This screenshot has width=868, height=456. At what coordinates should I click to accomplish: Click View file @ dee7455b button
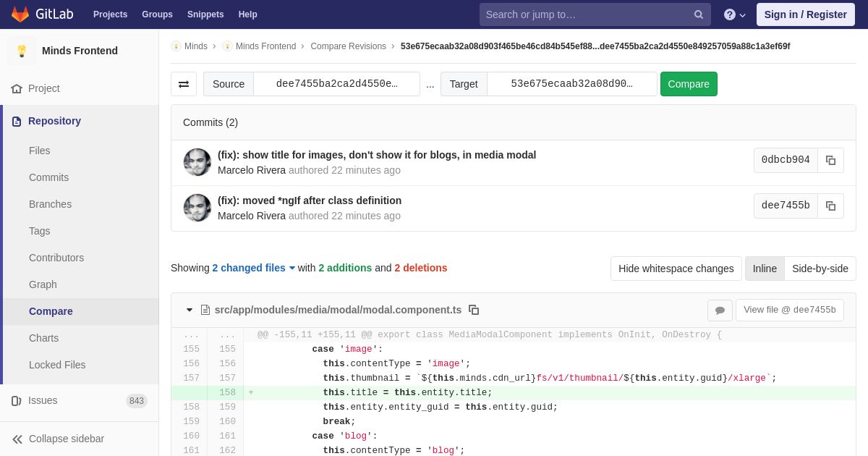(x=789, y=310)
